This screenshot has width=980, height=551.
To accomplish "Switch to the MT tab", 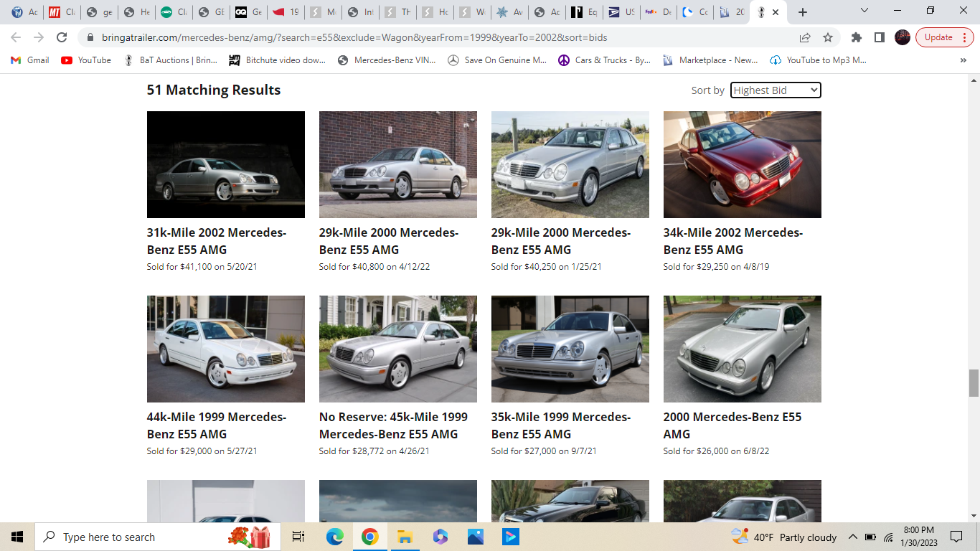I will (61, 12).
